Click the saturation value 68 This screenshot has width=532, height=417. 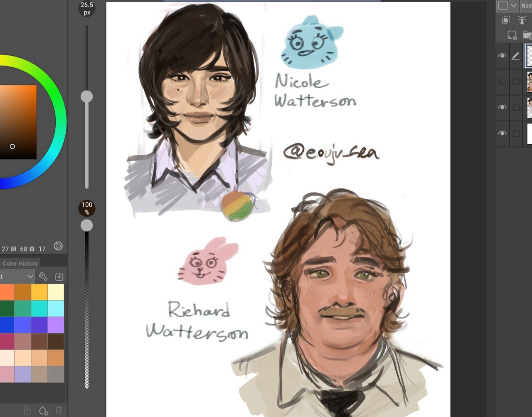coord(24,249)
